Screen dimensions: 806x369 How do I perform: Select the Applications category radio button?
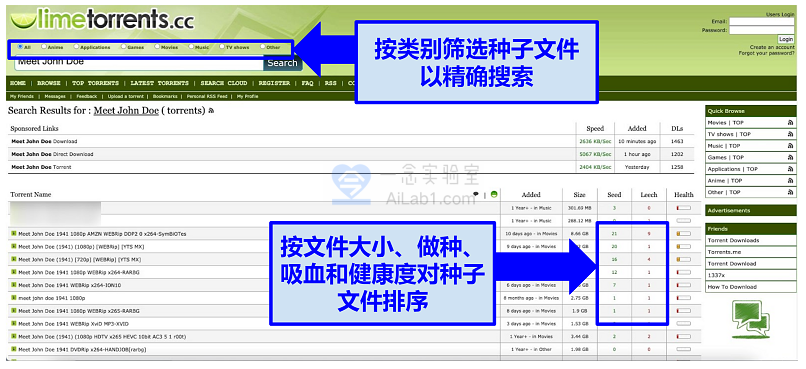click(x=76, y=46)
